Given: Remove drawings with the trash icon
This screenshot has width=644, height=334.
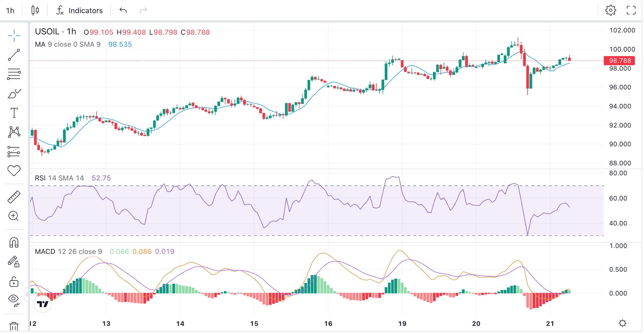Looking at the screenshot, I should [14, 326].
